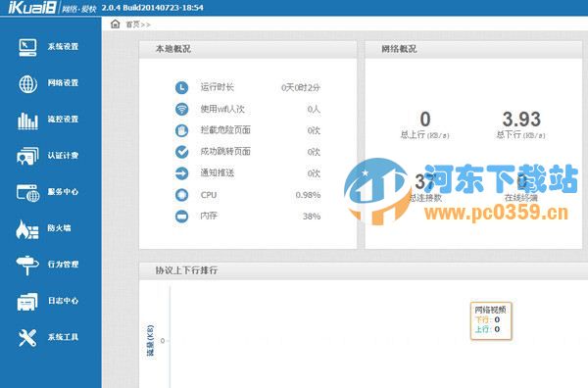Click the 运行时长 label
Image resolution: width=588 pixels, height=388 pixels.
pos(218,87)
